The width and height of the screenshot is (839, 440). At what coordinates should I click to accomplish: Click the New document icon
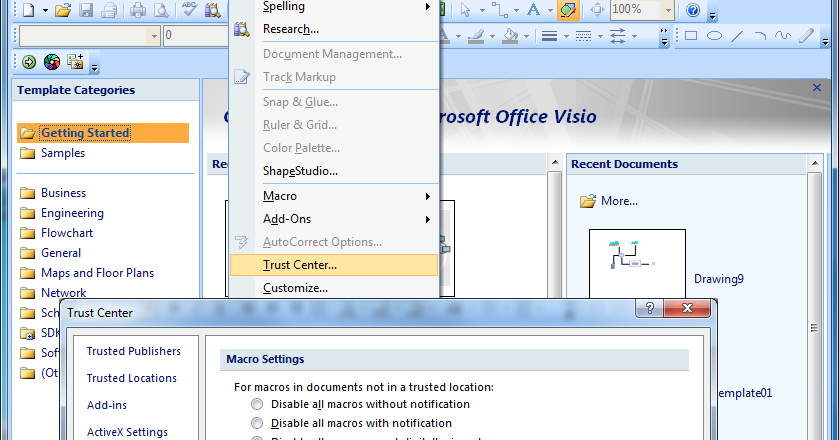(28, 10)
